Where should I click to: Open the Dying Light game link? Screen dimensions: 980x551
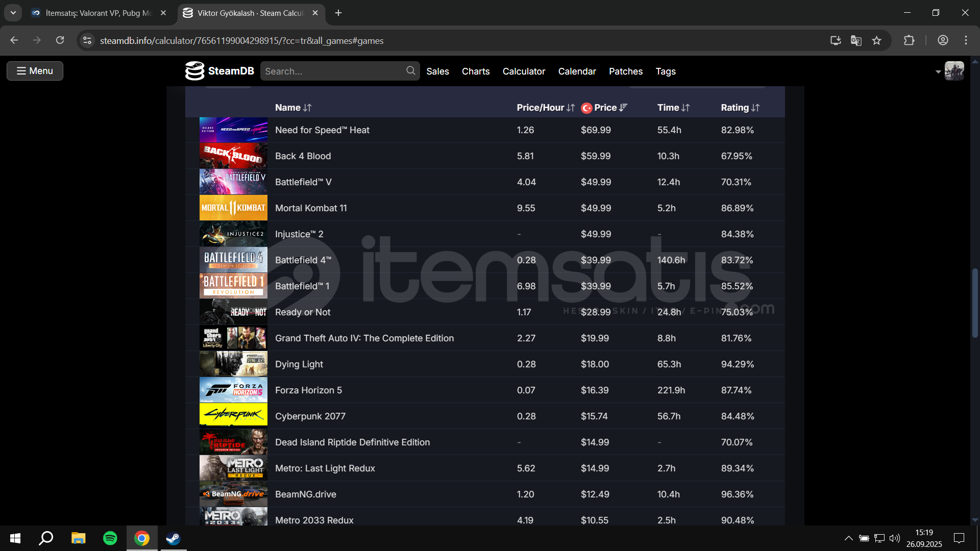click(299, 364)
